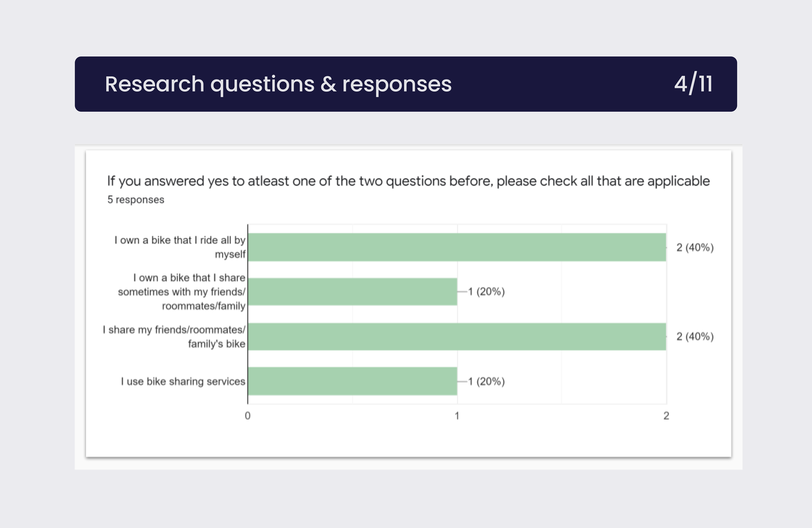This screenshot has width=812, height=528.
Task: Click the 'I use bike sharing services' label
Action: click(x=183, y=381)
